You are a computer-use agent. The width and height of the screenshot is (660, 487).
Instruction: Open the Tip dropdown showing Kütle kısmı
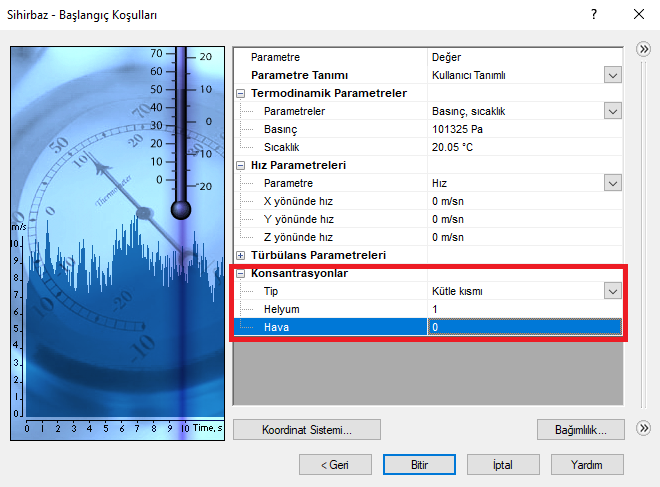coord(611,291)
